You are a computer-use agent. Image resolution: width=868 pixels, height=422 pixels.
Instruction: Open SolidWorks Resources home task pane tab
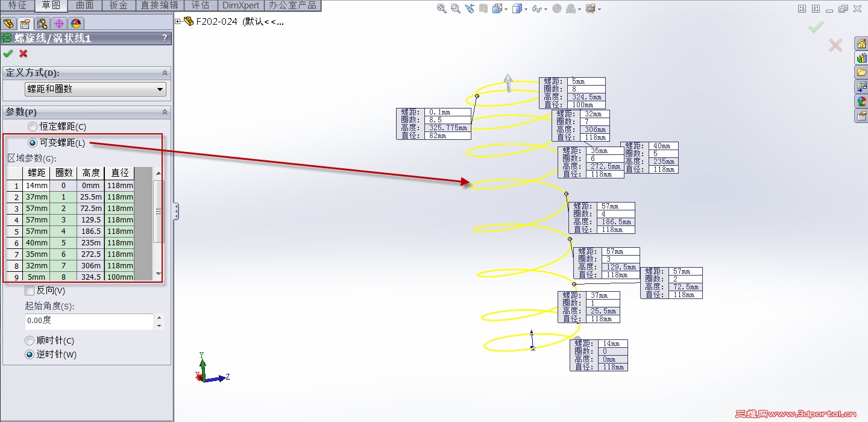coord(861,43)
